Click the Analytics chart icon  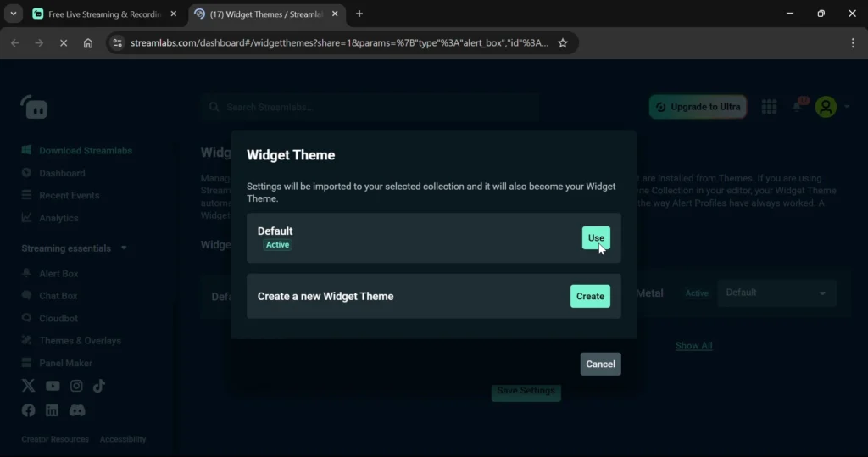[x=26, y=218]
